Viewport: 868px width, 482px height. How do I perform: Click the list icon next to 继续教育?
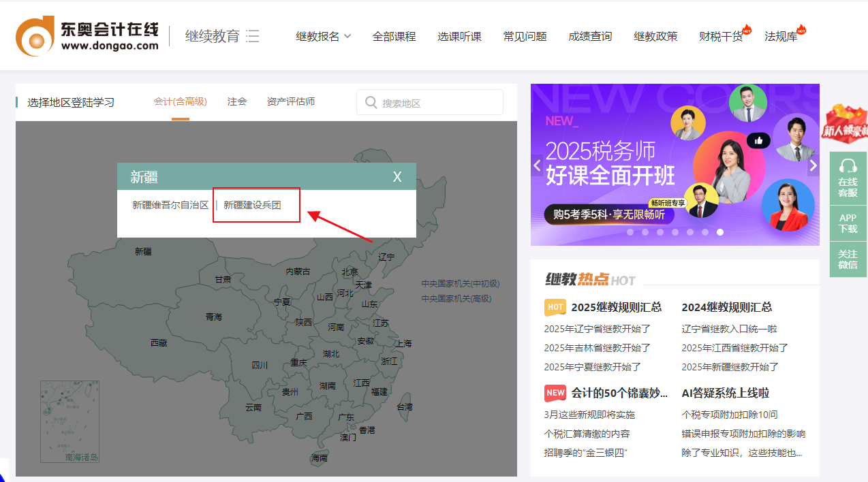click(252, 35)
